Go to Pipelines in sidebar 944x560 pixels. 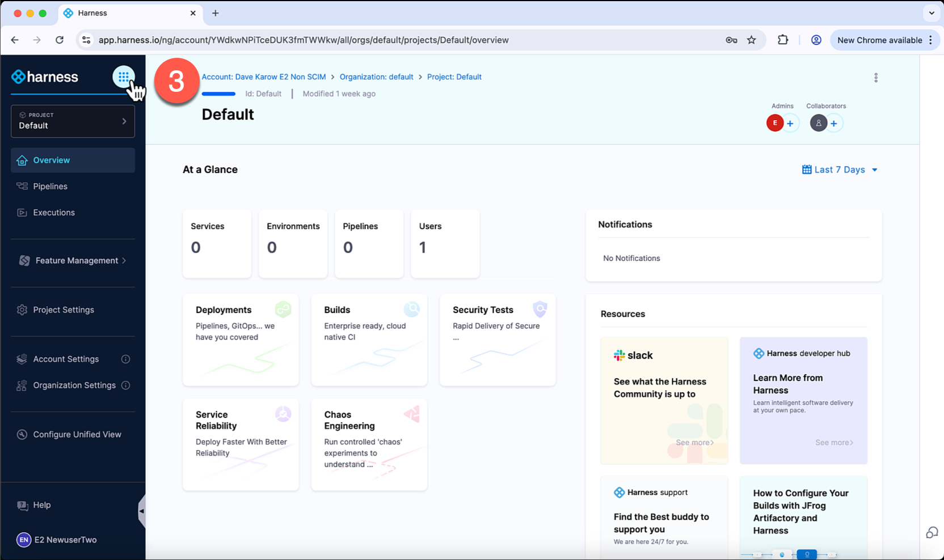tap(50, 186)
